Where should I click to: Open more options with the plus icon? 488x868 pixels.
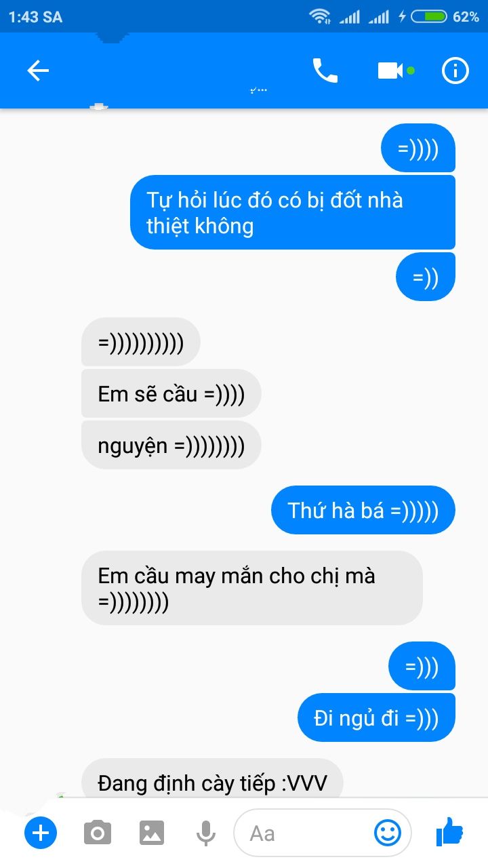tap(41, 833)
